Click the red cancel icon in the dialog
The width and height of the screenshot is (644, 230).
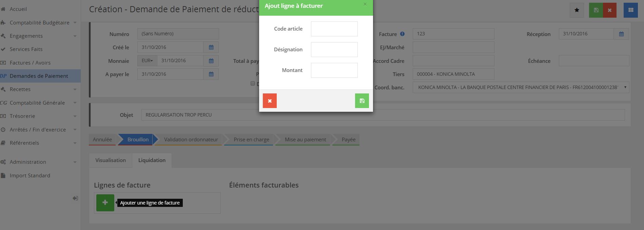tap(270, 101)
